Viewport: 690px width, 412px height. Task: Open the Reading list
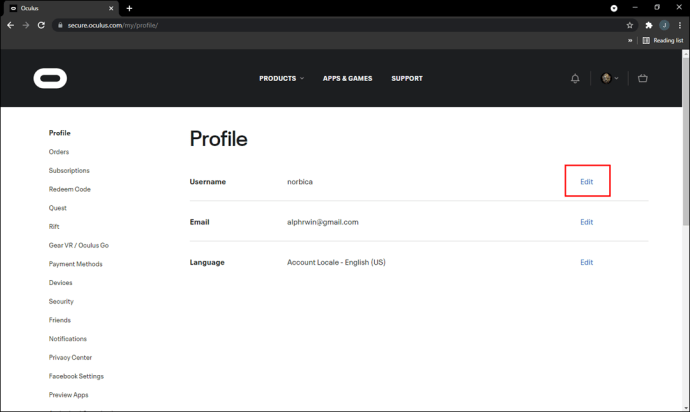coord(663,40)
